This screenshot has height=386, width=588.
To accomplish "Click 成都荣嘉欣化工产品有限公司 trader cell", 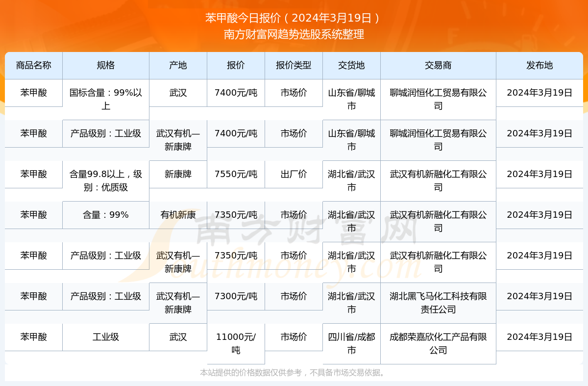I will 439,343.
